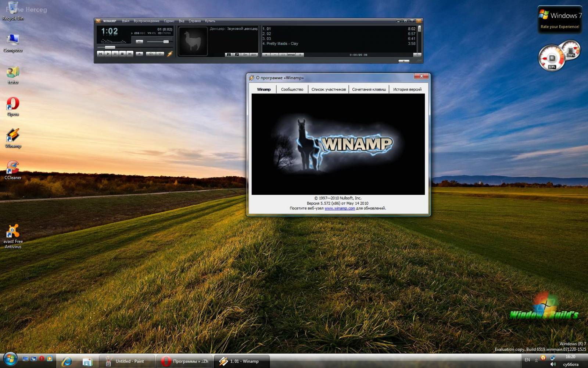Click the llama album art thumbnail
The width and height of the screenshot is (588, 368).
coord(193,41)
